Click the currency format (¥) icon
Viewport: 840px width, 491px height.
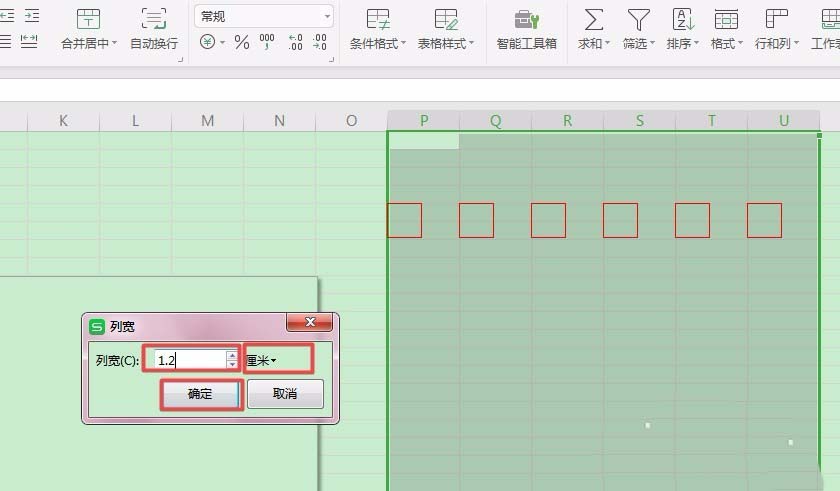click(x=207, y=42)
